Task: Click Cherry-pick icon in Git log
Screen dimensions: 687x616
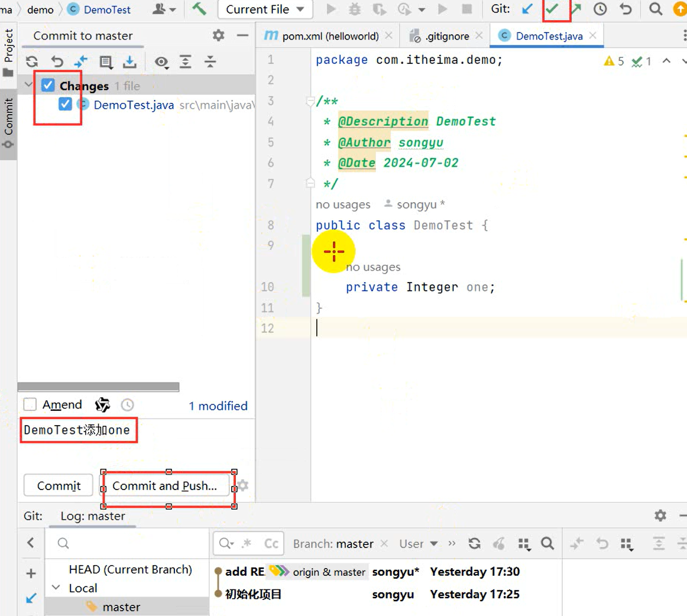Action: coord(499,544)
